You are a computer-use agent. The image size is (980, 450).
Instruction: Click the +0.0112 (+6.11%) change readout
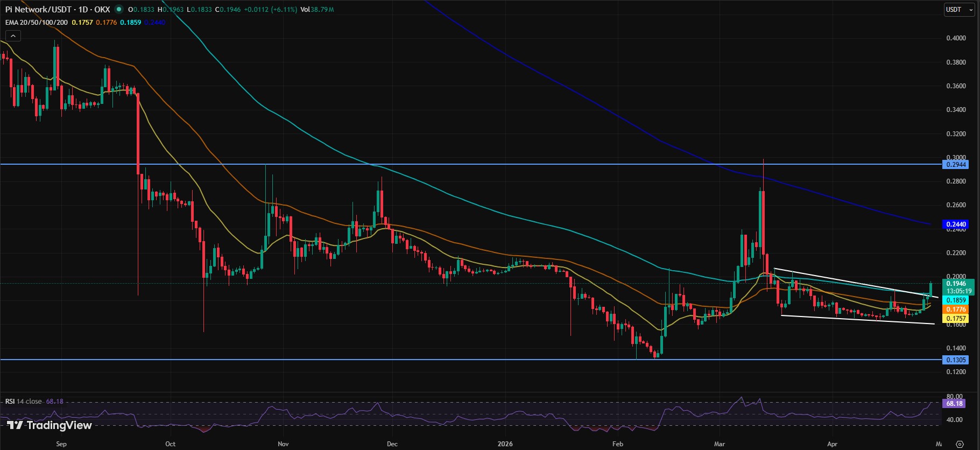(270, 9)
